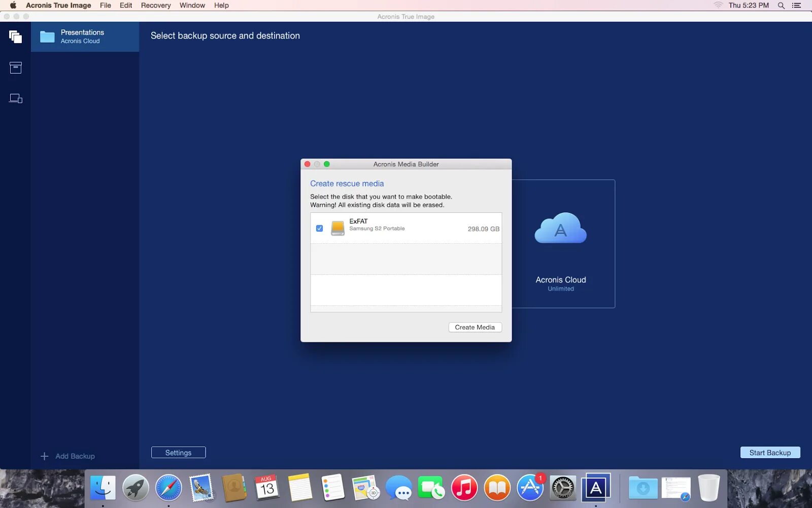
Task: Open the Edit menu
Action: [x=126, y=5]
